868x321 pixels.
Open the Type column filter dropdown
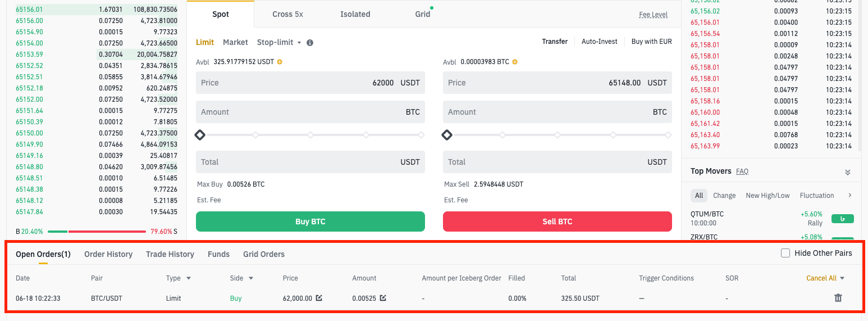(x=188, y=278)
